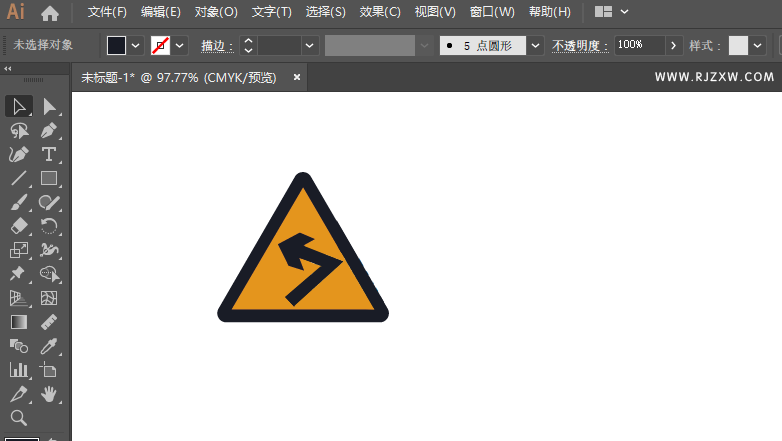This screenshot has height=441, width=782.
Task: Expand the workspace arrange dropdown chevron
Action: point(624,11)
